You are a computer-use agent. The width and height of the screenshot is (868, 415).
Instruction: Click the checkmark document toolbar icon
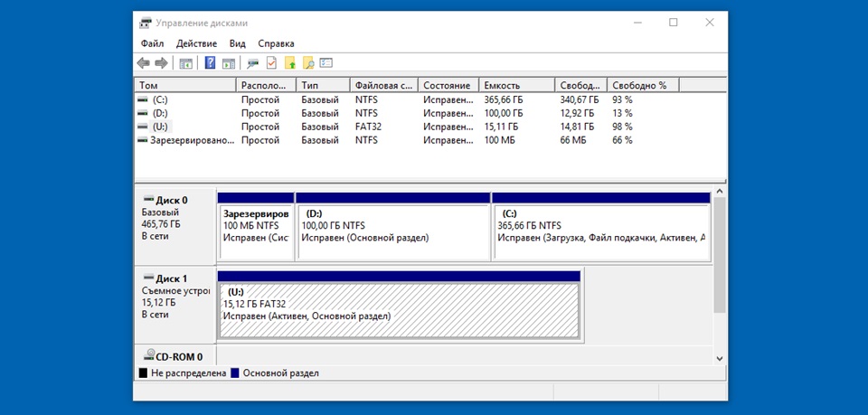(271, 63)
